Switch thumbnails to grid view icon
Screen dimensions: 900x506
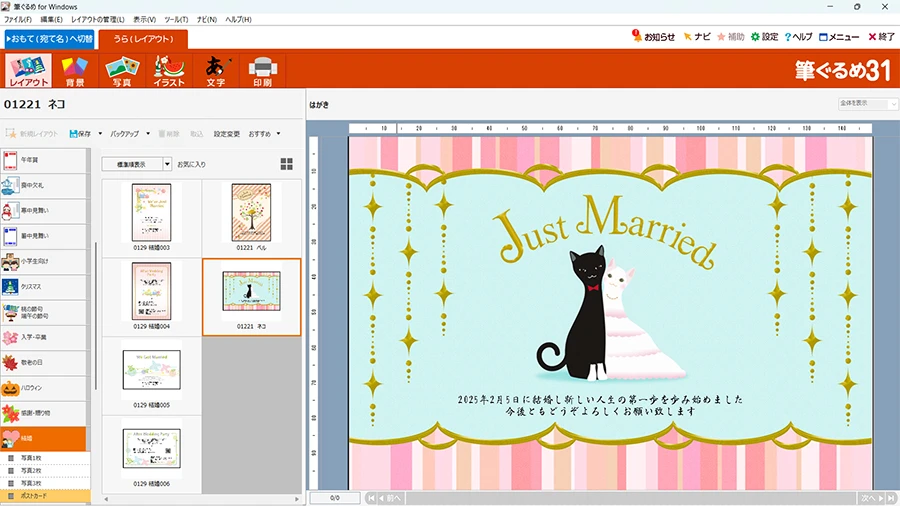tap(287, 164)
